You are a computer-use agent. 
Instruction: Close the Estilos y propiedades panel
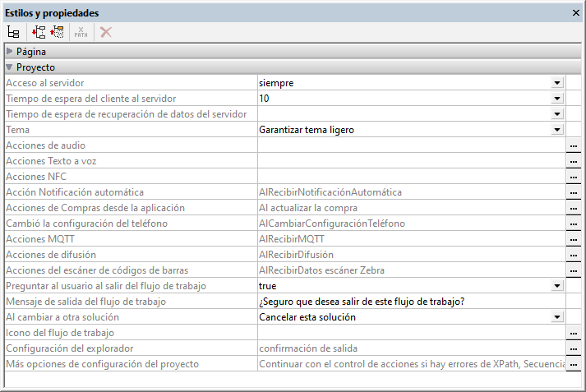(x=576, y=13)
